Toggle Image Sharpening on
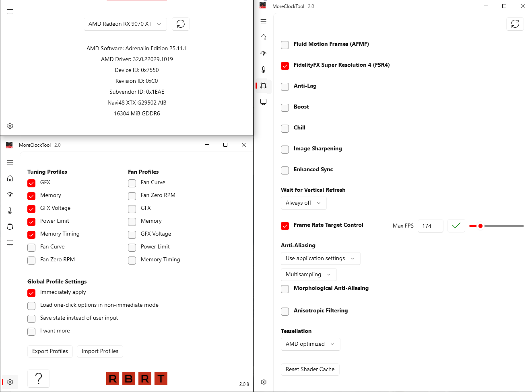Viewport: 532px width, 392px height. [285, 149]
